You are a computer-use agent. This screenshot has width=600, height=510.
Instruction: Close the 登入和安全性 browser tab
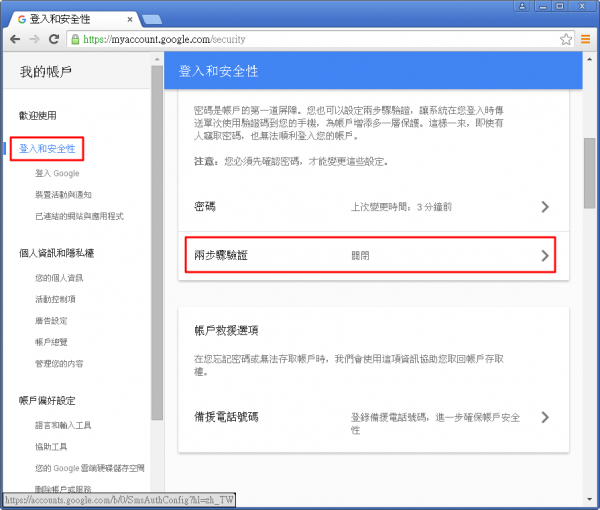[x=127, y=17]
